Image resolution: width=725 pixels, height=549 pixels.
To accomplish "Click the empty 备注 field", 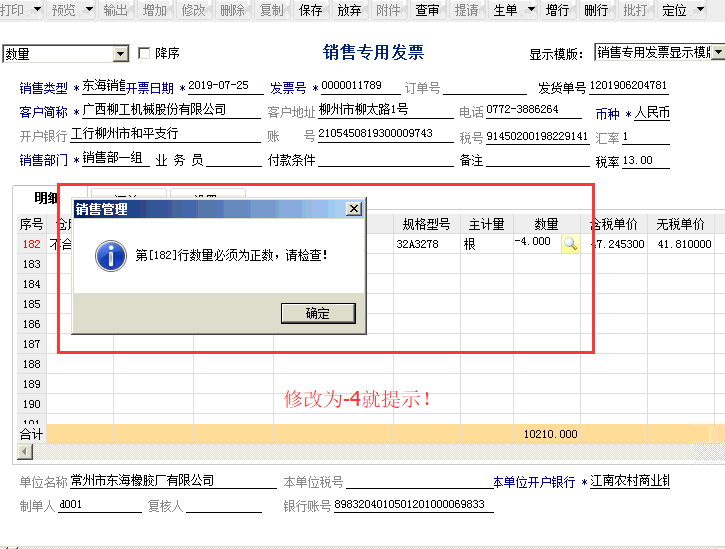I will (538, 159).
